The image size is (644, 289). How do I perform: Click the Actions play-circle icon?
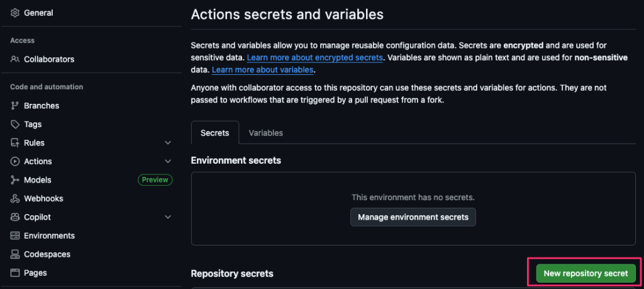[15, 161]
